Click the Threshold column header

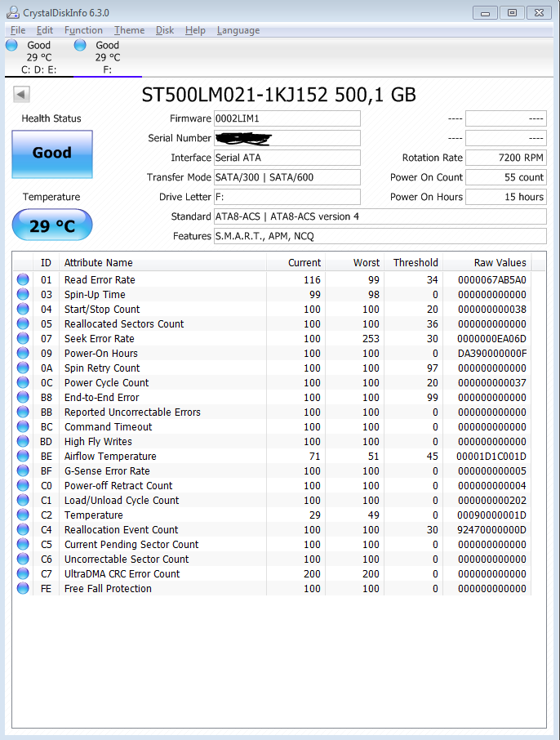[413, 262]
